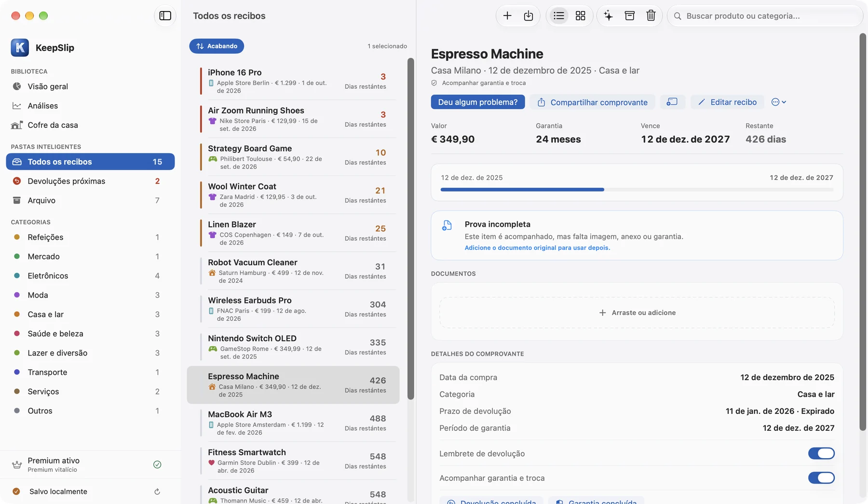Filter by Transporte category
Viewport: 868px width, 504px height.
[90, 372]
